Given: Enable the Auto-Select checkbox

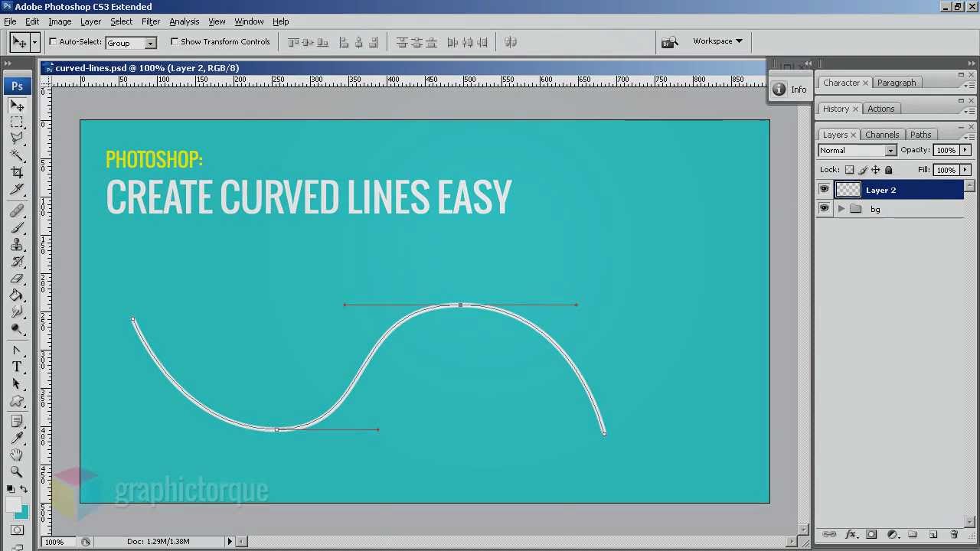Looking at the screenshot, I should (x=53, y=42).
